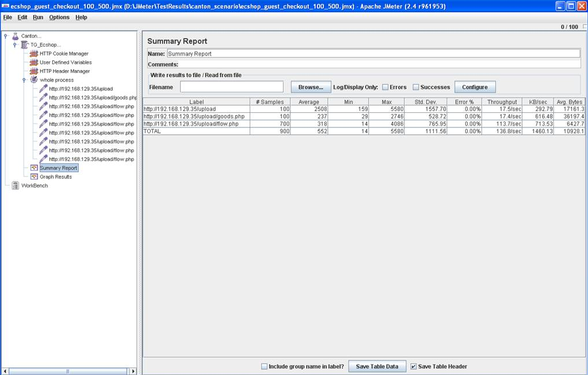Click the Avg. Bytes value 36197.4

tap(569, 116)
